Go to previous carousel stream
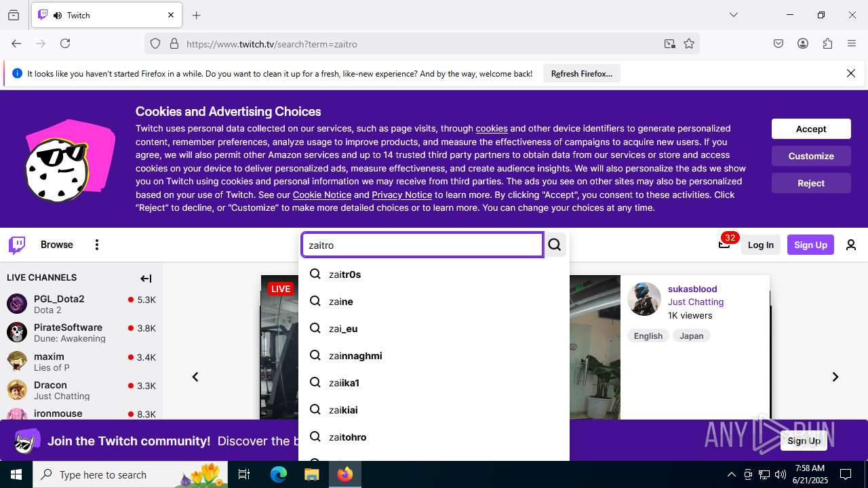 pos(195,377)
